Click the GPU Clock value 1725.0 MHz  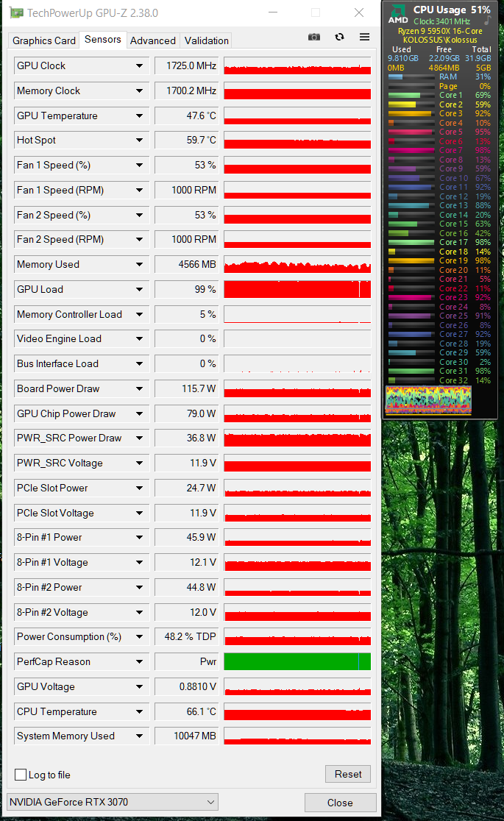187,65
